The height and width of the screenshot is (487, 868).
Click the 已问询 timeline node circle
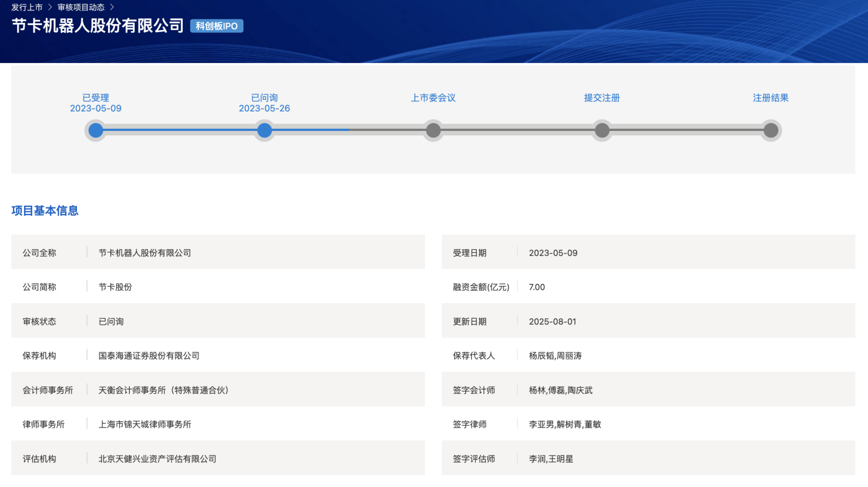click(265, 130)
